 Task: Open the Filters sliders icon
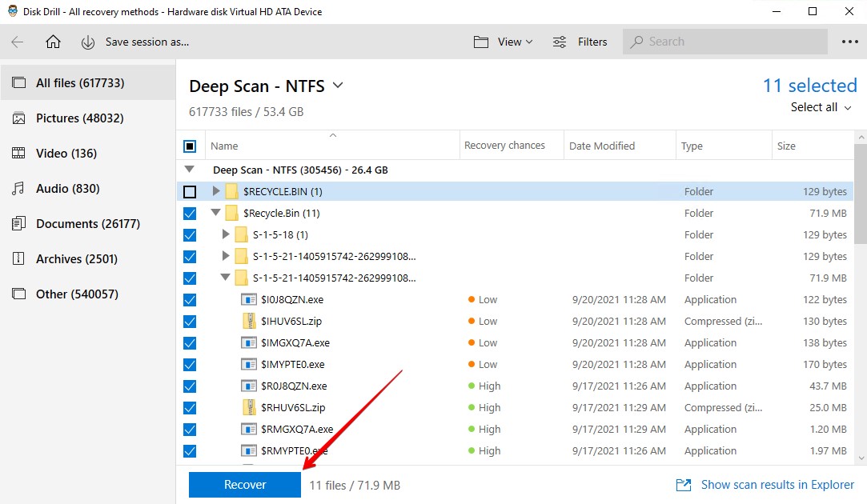point(560,42)
